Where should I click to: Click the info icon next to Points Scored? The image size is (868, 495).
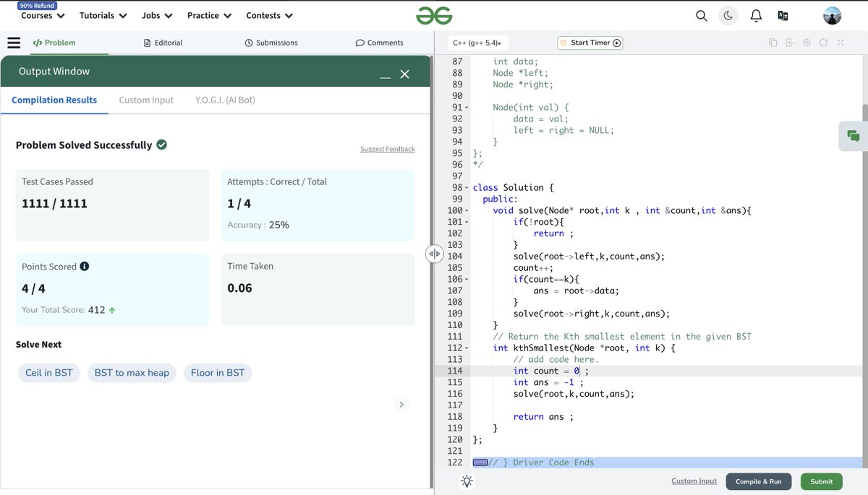[x=85, y=266]
